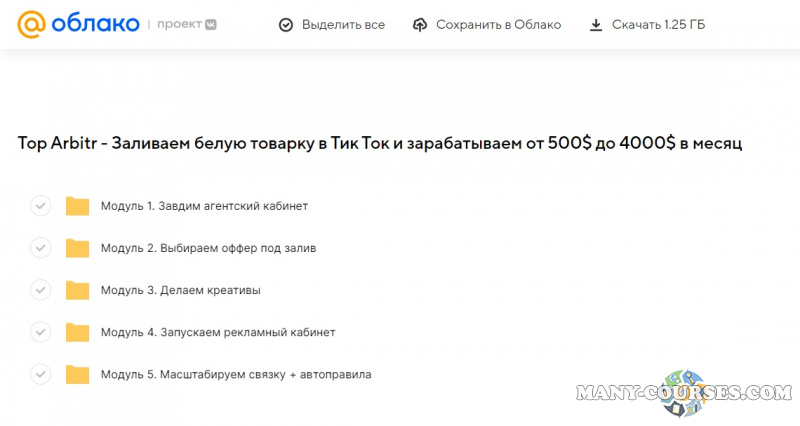Click the Скачать 1.25 ГБ text
This screenshot has height=426, width=800.
[658, 25]
